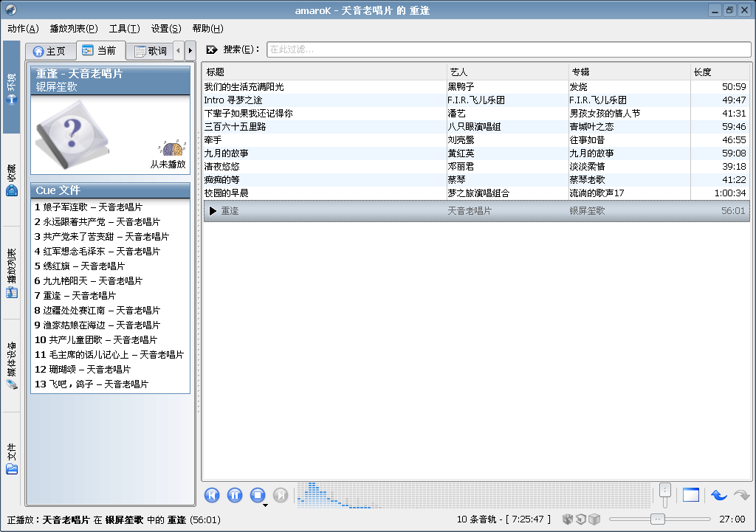Open the 动作 menu
The image size is (756, 532).
[23, 29]
